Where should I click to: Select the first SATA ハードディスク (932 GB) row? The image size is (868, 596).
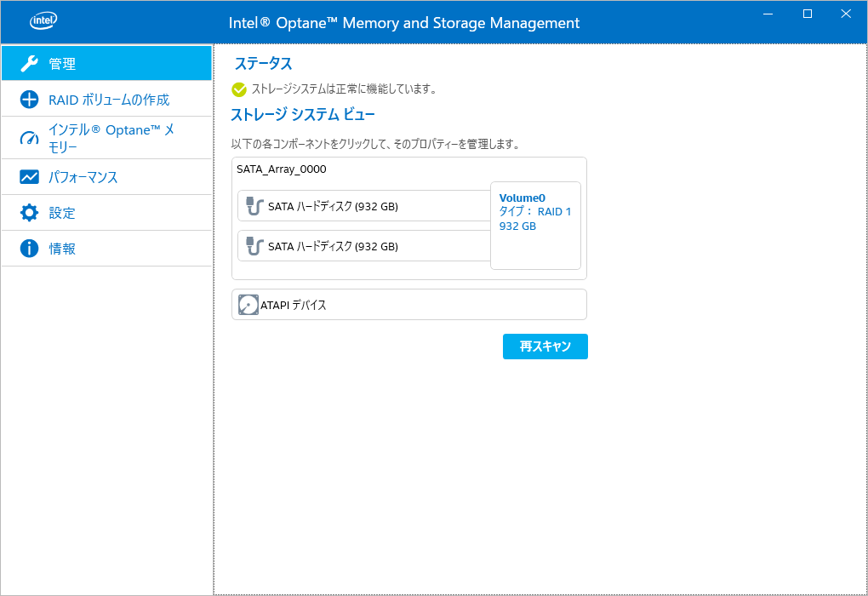[364, 206]
